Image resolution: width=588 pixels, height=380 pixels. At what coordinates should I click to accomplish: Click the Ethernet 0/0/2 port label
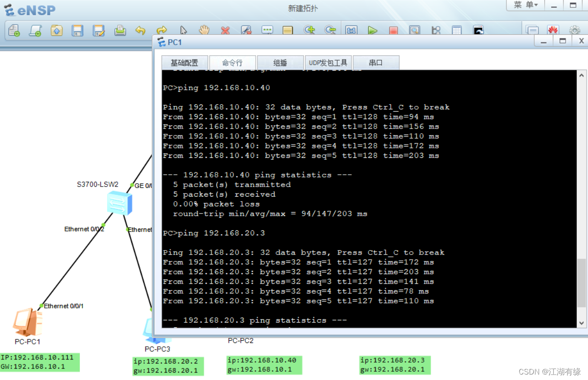84,229
